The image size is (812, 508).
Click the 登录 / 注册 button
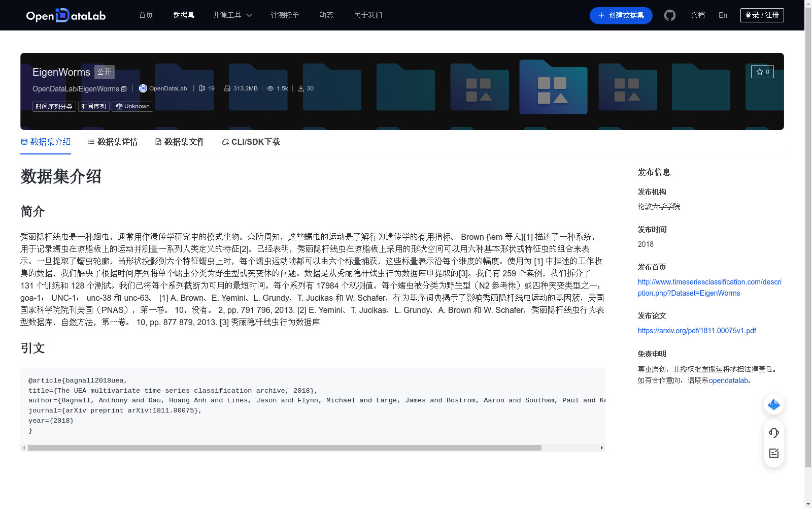(762, 15)
